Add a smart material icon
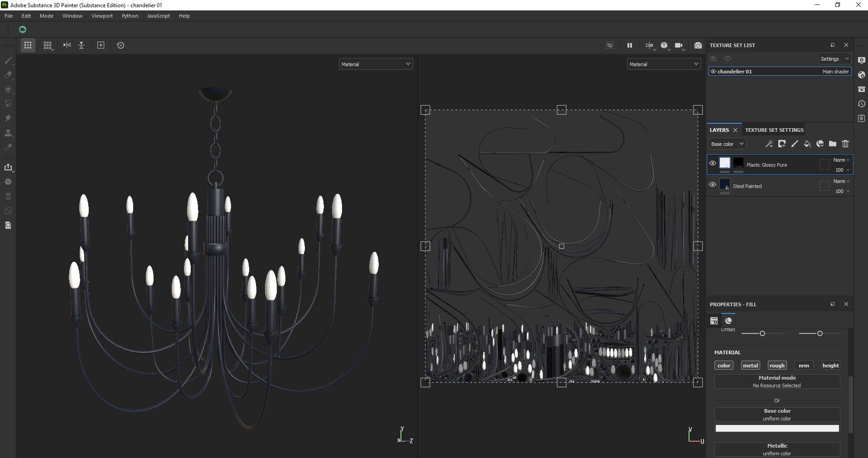This screenshot has height=458, width=868. click(x=820, y=144)
